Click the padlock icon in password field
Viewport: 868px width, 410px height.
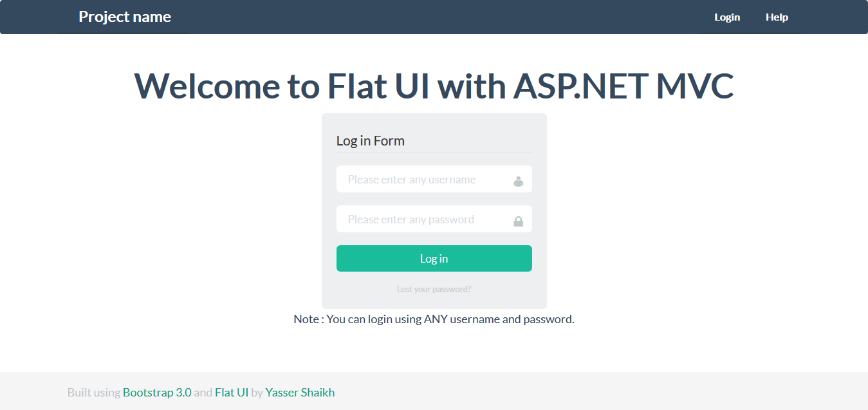(518, 221)
